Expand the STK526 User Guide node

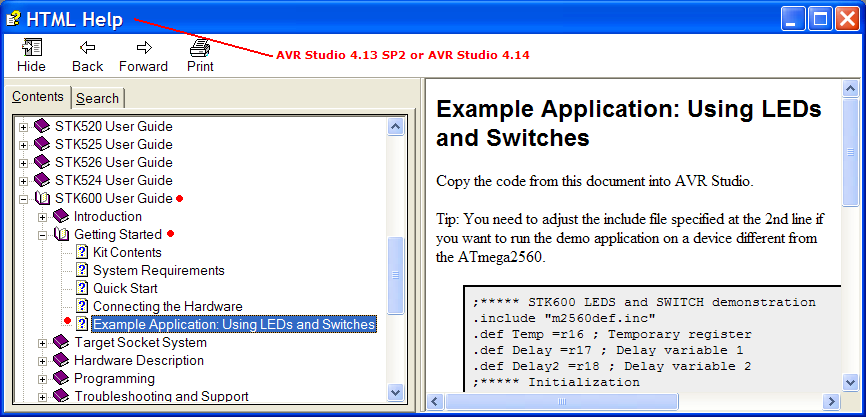24,163
